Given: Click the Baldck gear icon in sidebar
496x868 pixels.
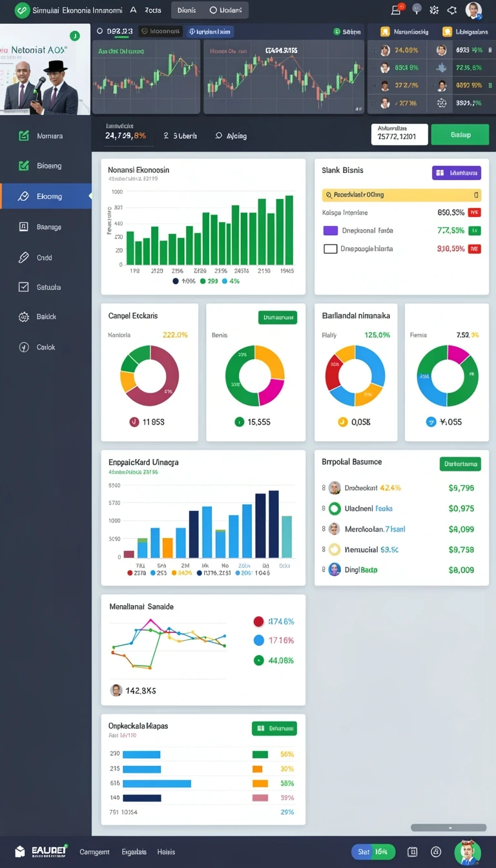Looking at the screenshot, I should [24, 316].
